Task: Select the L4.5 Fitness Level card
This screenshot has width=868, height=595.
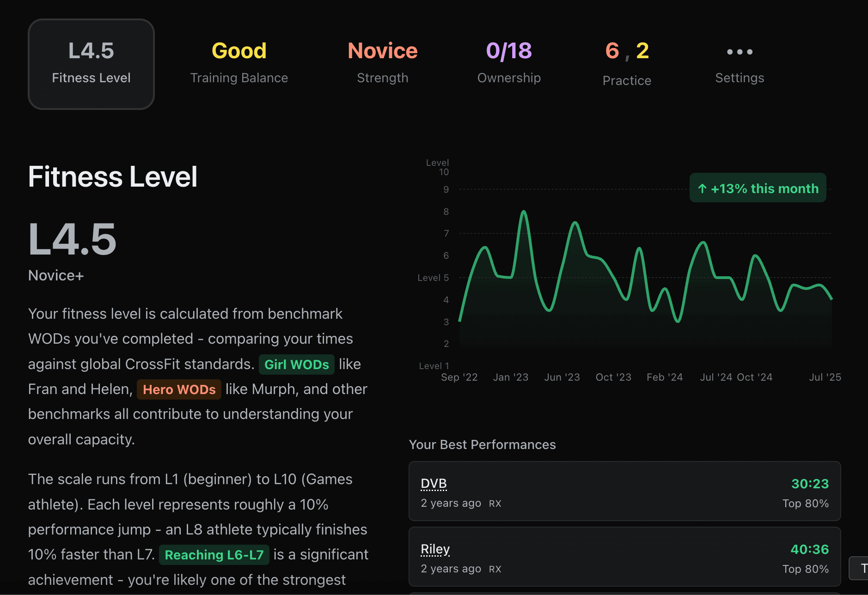Action: (91, 63)
